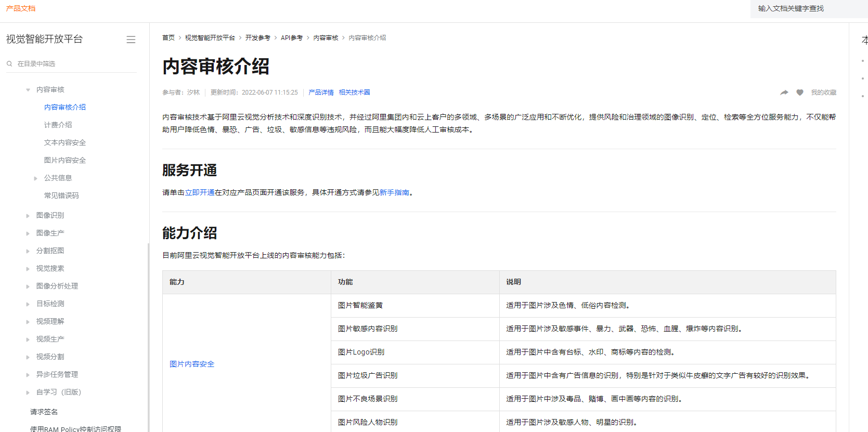The height and width of the screenshot is (432, 868).
Task: Click the 图片敏感内容识别 table cell
Action: pyautogui.click(x=415, y=329)
